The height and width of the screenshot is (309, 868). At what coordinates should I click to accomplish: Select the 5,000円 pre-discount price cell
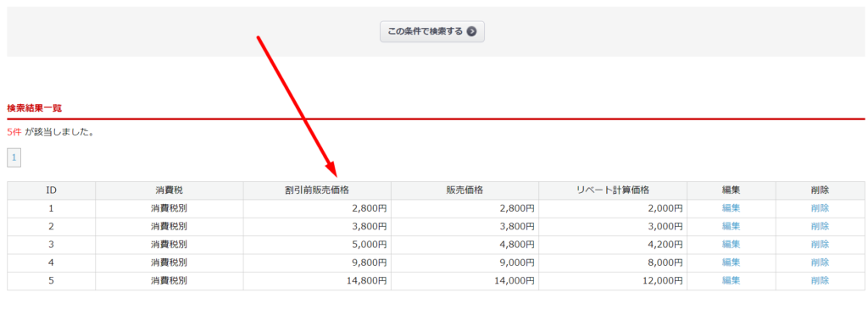click(x=317, y=245)
